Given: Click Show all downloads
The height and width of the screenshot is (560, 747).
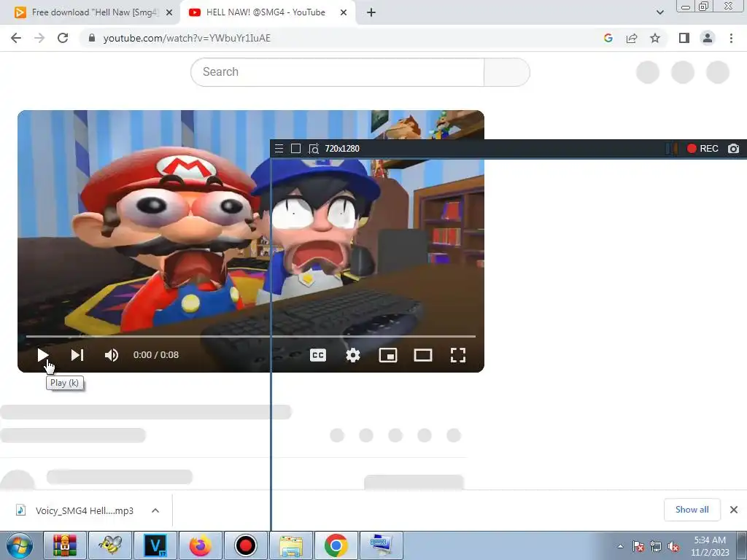Looking at the screenshot, I should pos(692,510).
